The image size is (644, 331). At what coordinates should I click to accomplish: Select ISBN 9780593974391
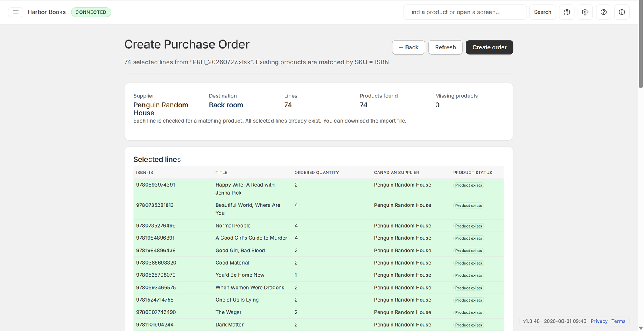[x=155, y=185]
